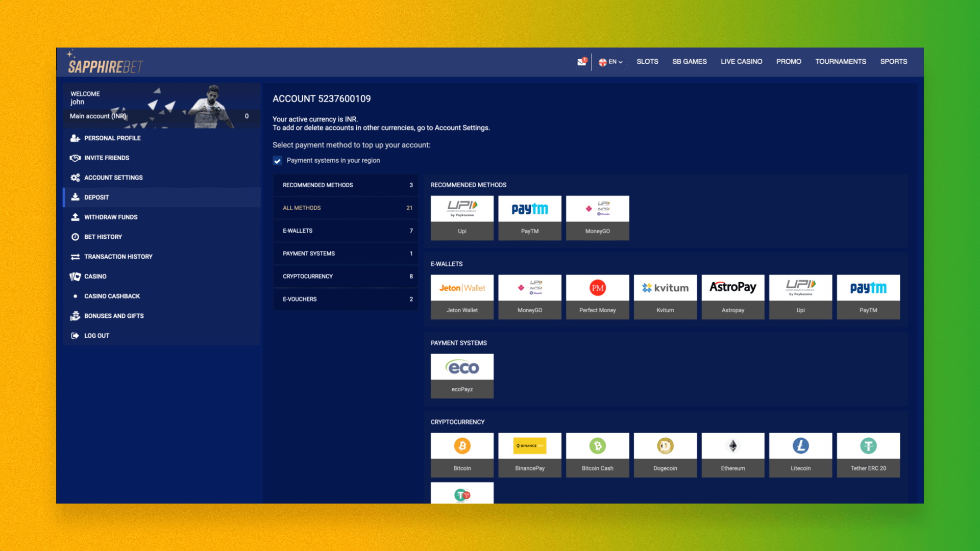Open Account Settings from sidebar
The image size is (980, 551).
113,177
